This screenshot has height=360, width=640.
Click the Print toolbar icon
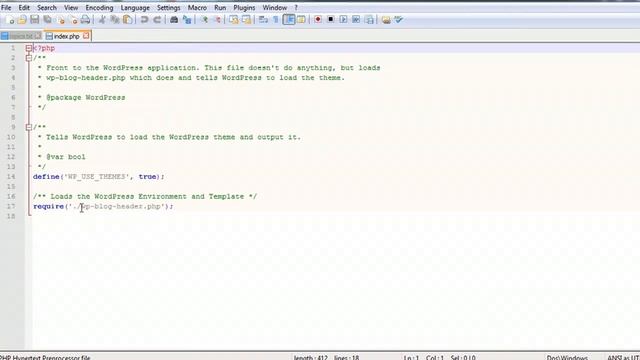(85, 20)
